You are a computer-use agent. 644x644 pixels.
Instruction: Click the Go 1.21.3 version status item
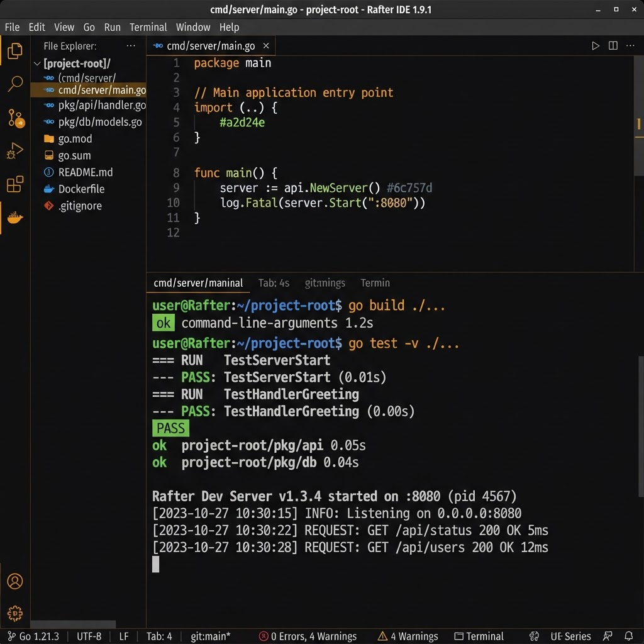click(x=34, y=636)
